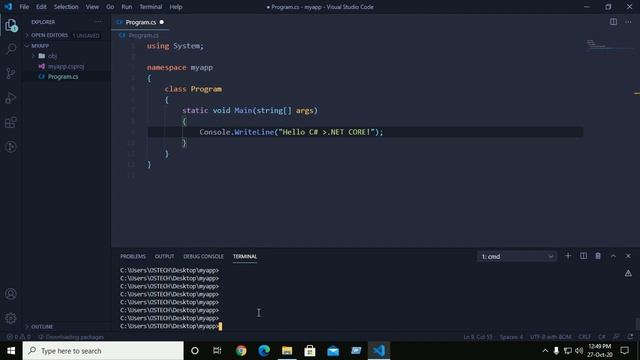Screen dimensions: 640x360
Task: Change line ending via CRLF
Action: pos(584,337)
